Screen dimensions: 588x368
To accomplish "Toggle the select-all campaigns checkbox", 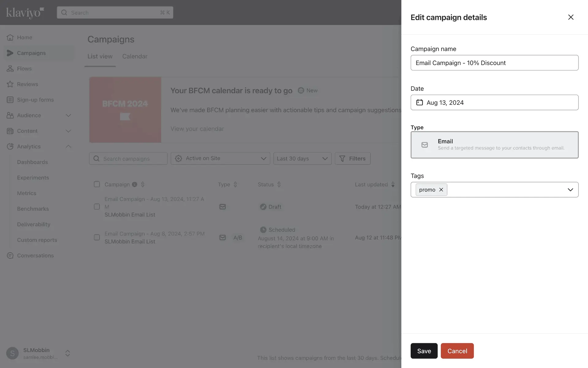I will click(97, 184).
